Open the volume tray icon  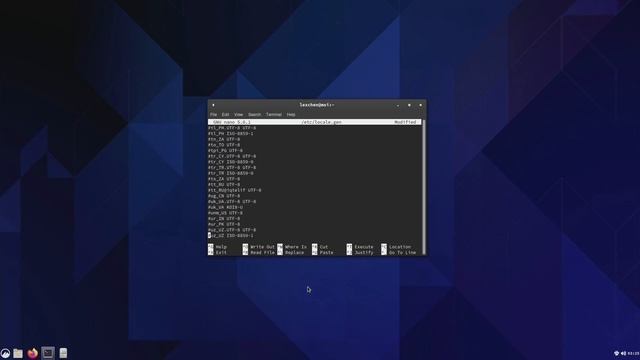point(623,353)
